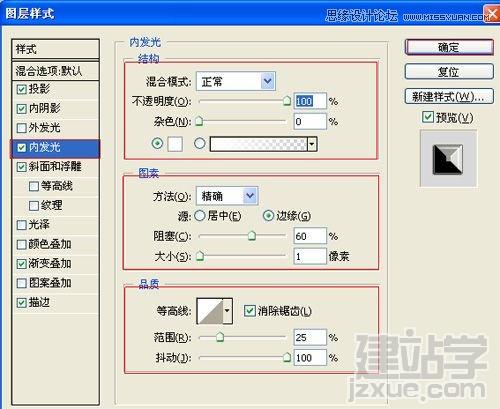500x409 pixels.
Task: Select 斜面和浮雕 in the styles list
Action: [x=55, y=166]
